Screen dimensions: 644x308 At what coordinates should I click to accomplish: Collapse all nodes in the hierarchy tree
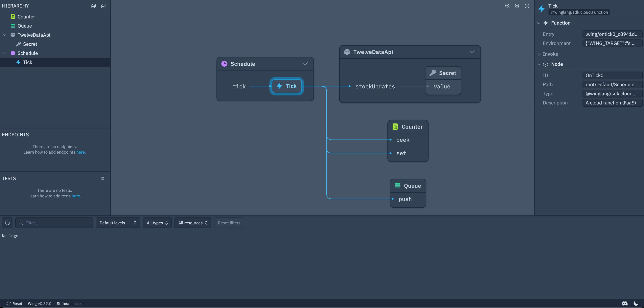(103, 6)
